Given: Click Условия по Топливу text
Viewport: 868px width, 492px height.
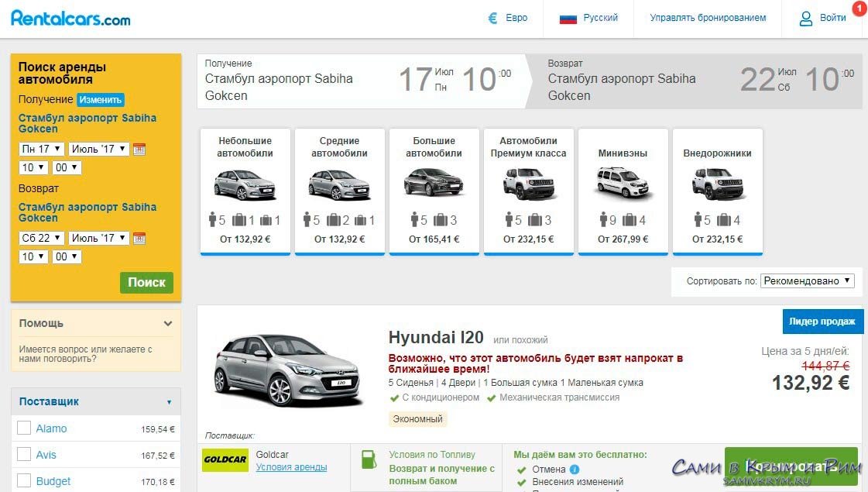Looking at the screenshot, I should [432, 455].
